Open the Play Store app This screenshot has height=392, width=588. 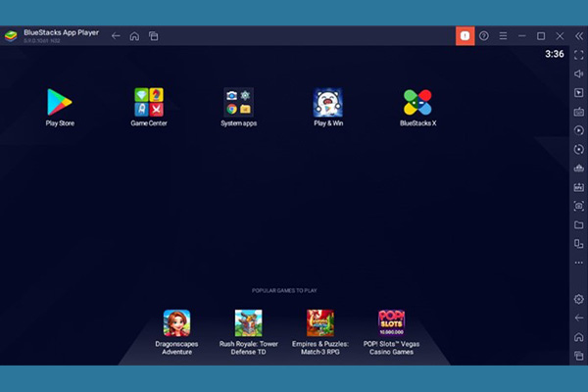[x=60, y=107]
